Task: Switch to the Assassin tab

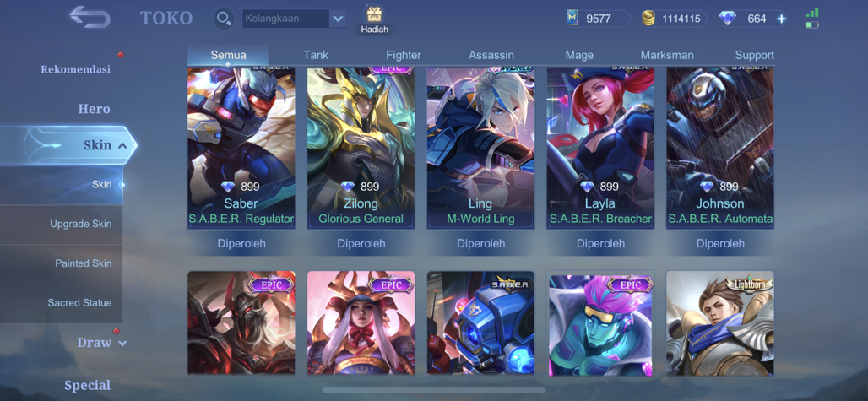Action: (491, 56)
